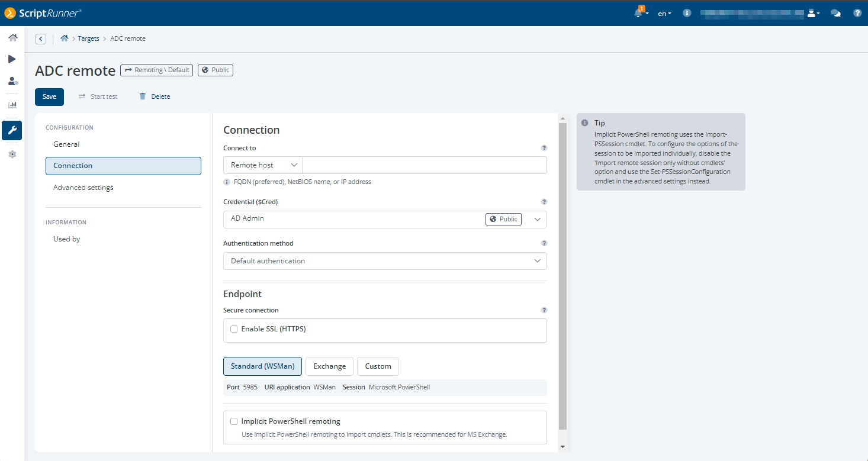
Task: Expand the Remote host dropdown
Action: pyautogui.click(x=263, y=165)
